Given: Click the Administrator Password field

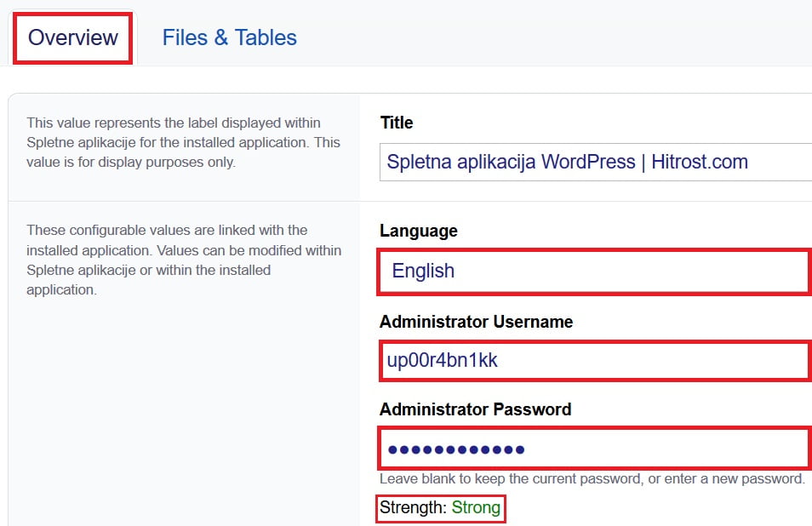Looking at the screenshot, I should 592,449.
